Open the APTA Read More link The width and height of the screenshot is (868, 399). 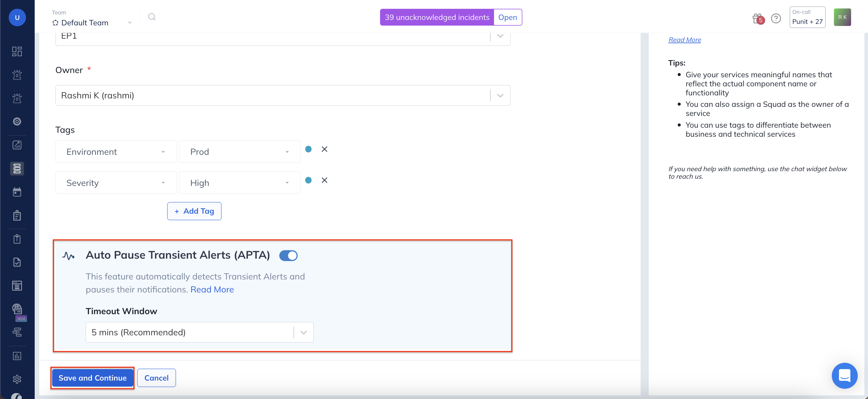(x=212, y=289)
